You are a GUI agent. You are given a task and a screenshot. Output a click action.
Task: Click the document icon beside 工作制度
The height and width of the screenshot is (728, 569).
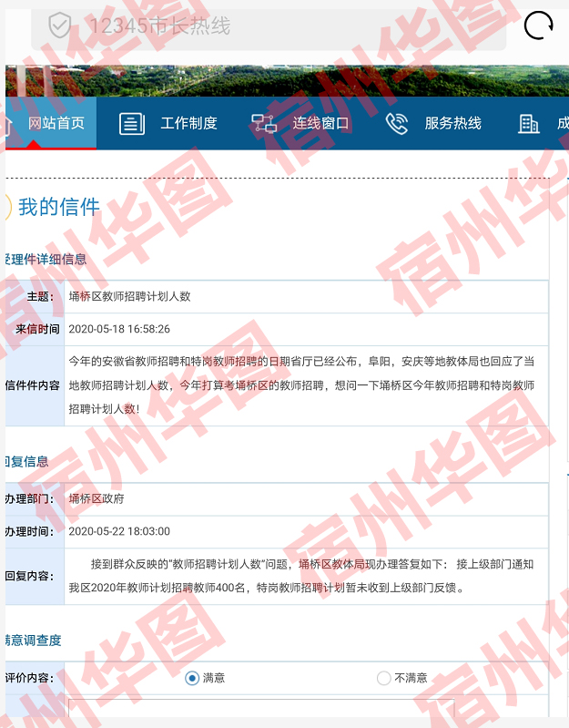point(132,124)
